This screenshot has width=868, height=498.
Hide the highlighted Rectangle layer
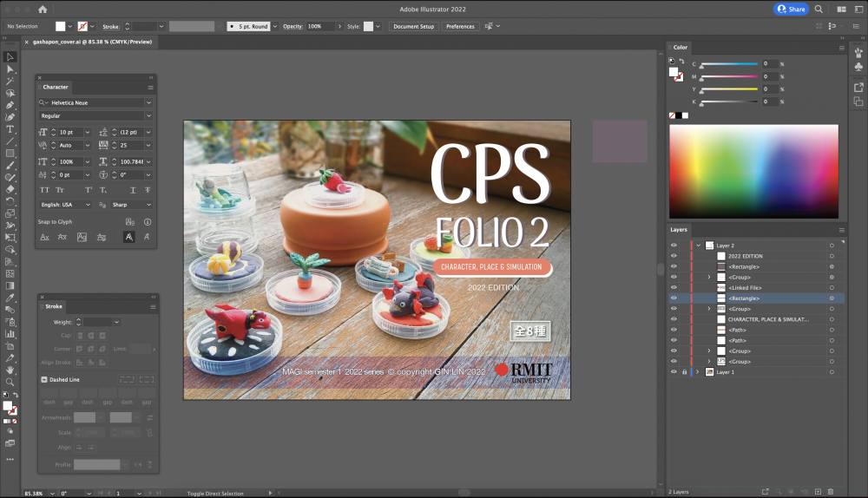674,298
